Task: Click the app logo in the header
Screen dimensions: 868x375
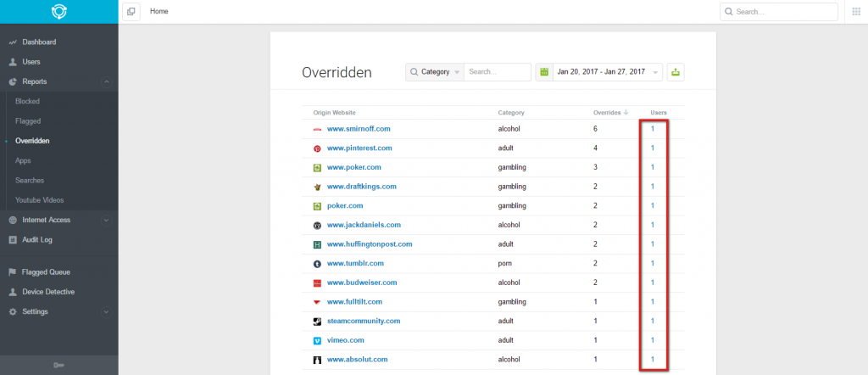Action: (59, 12)
